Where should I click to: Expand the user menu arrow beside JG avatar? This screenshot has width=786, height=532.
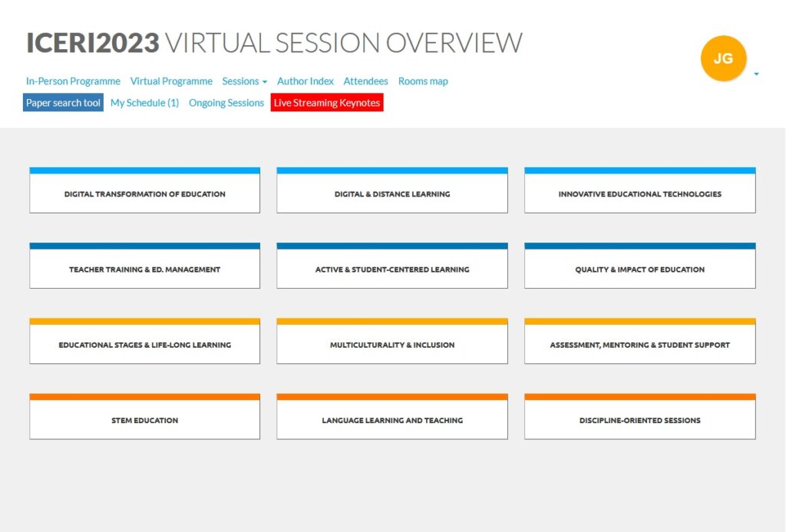tap(756, 74)
